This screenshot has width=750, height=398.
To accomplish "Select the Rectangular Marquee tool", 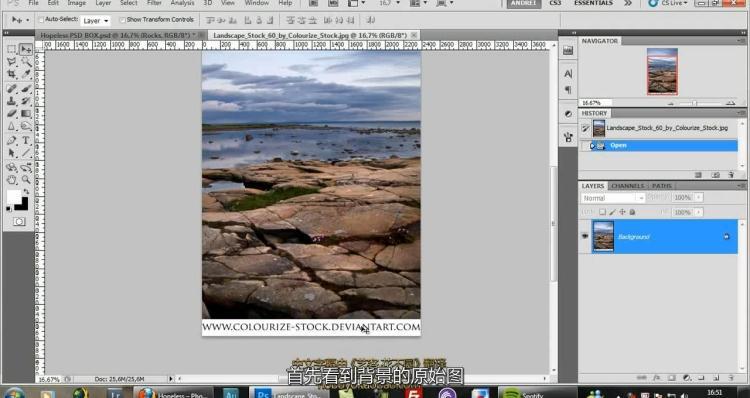I will point(11,49).
